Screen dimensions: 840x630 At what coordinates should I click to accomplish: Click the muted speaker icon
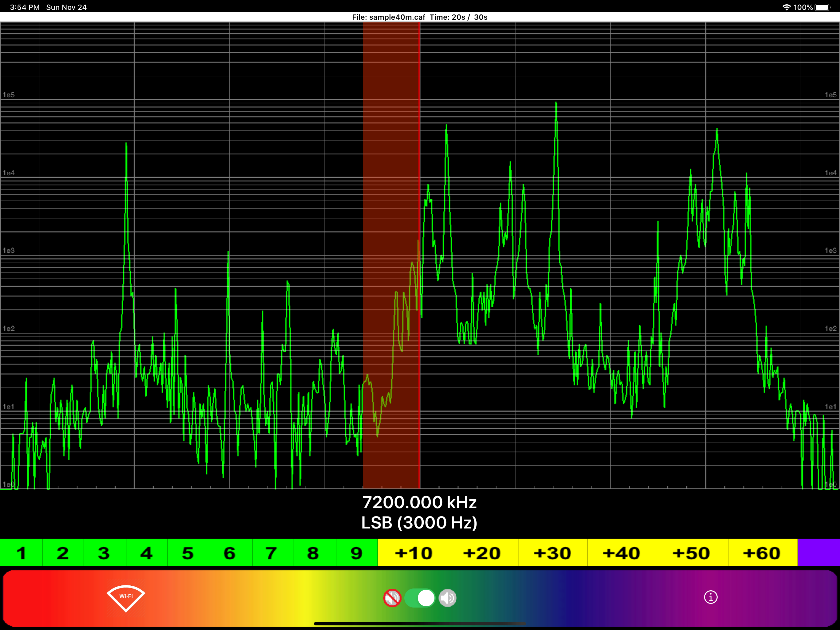click(x=392, y=598)
